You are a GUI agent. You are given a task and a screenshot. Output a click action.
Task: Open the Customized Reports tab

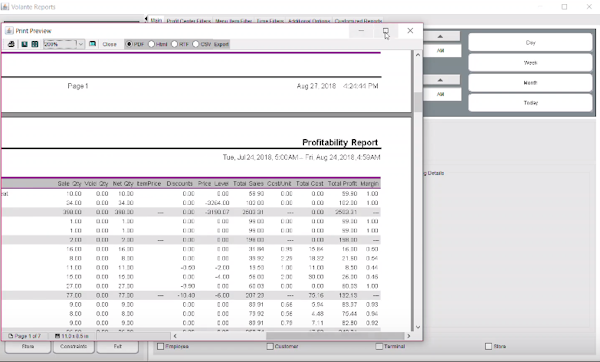tap(359, 21)
